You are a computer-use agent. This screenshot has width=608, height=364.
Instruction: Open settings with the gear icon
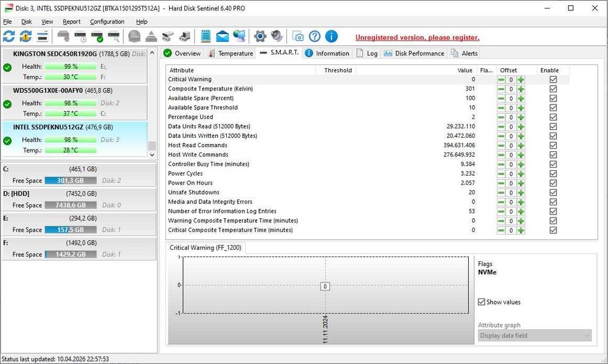260,36
